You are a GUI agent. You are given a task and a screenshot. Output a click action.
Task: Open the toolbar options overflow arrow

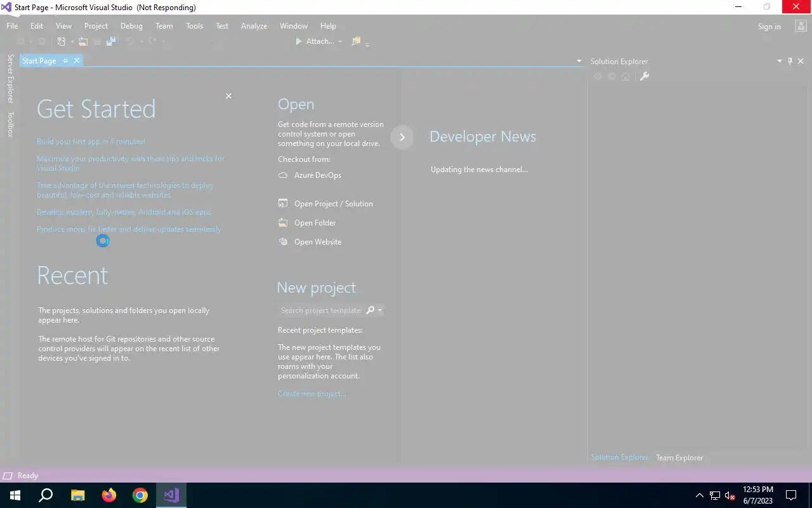point(367,43)
